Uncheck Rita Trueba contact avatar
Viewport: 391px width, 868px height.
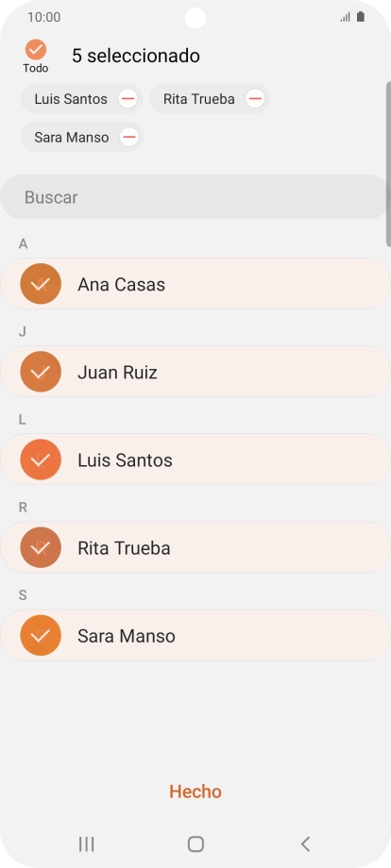(x=41, y=547)
